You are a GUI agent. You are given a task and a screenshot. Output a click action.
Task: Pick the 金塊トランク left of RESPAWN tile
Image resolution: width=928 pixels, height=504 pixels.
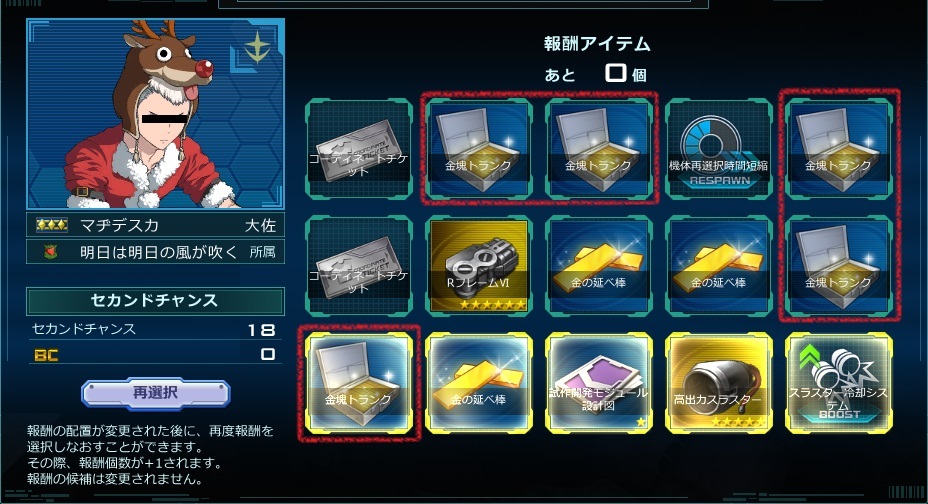(598, 148)
